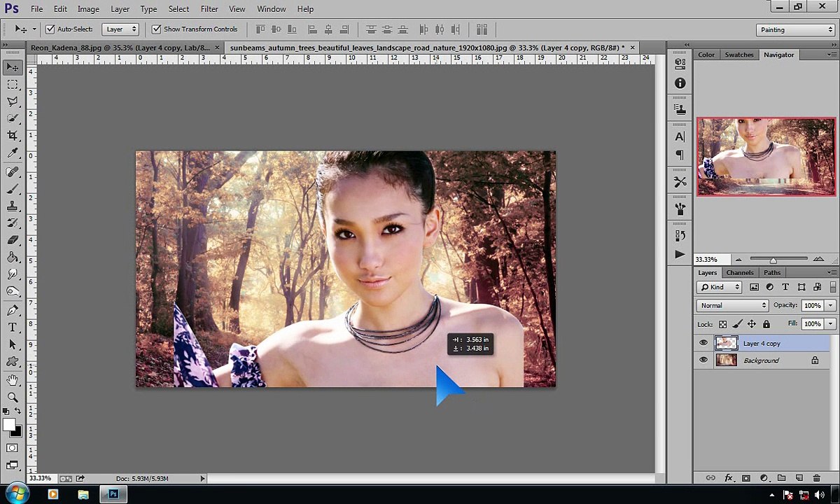Create a new adjustment layer
The height and width of the screenshot is (504, 840).
(x=764, y=478)
